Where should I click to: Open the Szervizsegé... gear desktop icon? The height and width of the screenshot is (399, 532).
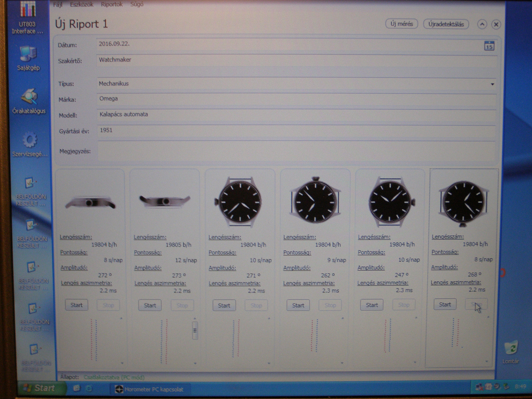[30, 145]
